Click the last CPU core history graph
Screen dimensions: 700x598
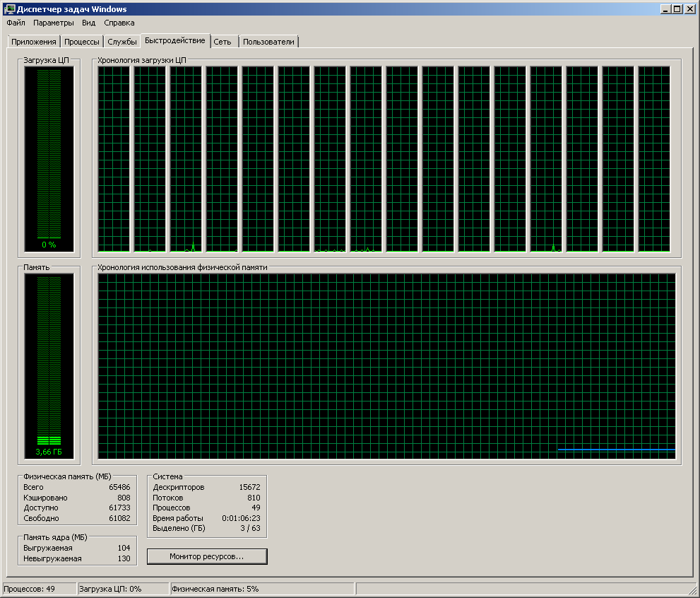(653, 159)
